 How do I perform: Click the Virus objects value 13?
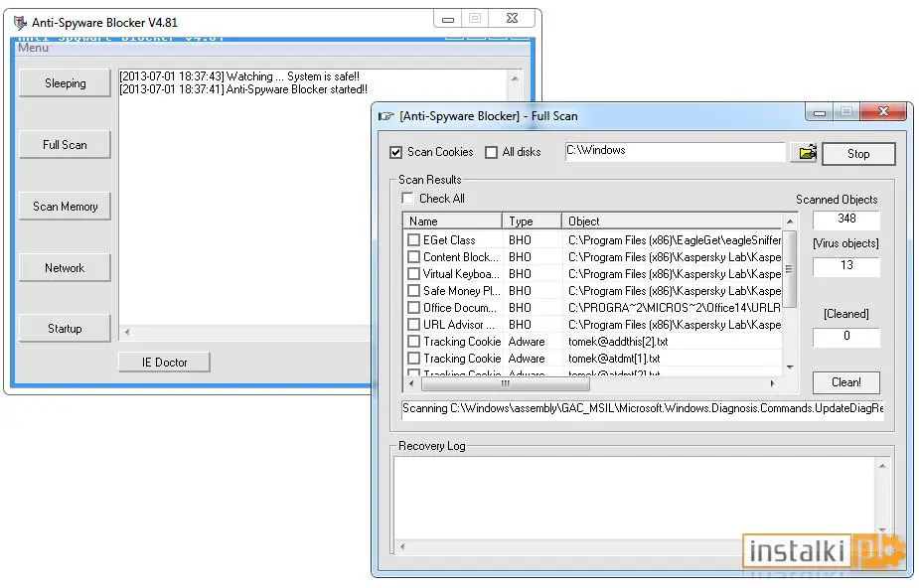[846, 266]
